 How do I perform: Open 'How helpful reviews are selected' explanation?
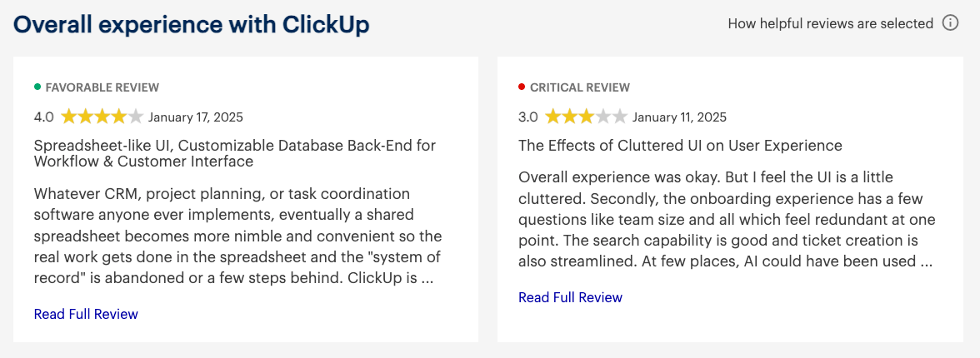(x=830, y=24)
